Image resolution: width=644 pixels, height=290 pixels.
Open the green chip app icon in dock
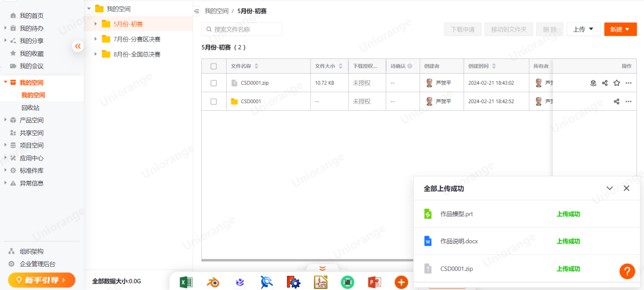coord(347,282)
